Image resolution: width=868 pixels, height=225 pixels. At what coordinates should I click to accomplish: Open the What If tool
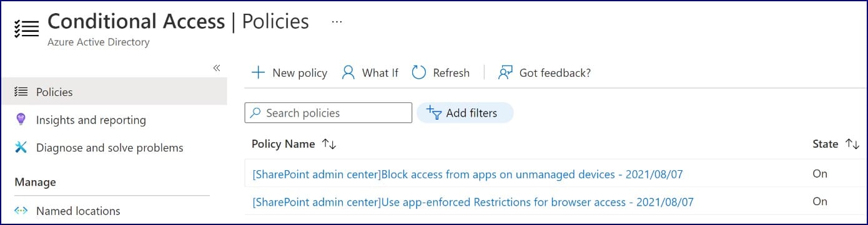click(370, 73)
